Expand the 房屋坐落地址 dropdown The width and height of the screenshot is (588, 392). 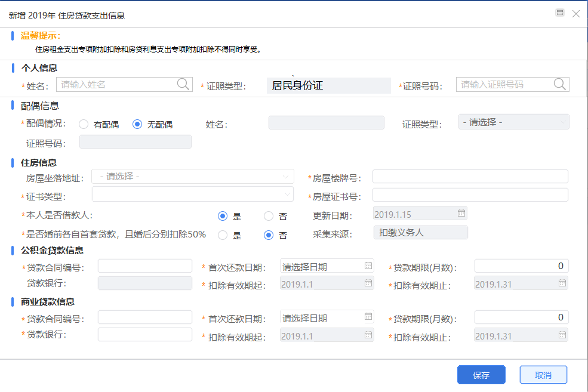coord(193,177)
